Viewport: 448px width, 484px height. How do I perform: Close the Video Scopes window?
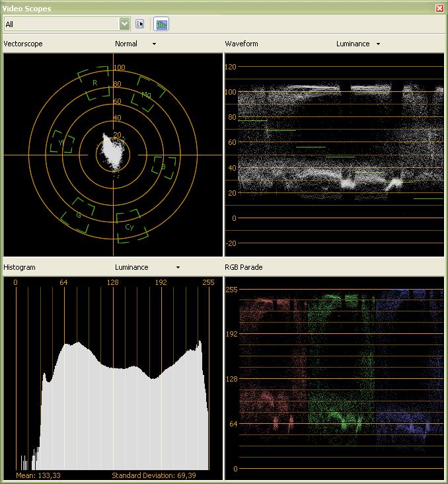click(x=439, y=8)
